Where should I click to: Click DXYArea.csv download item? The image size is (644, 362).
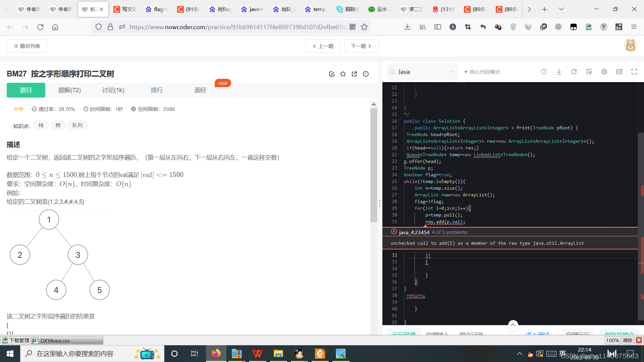click(x=67, y=341)
